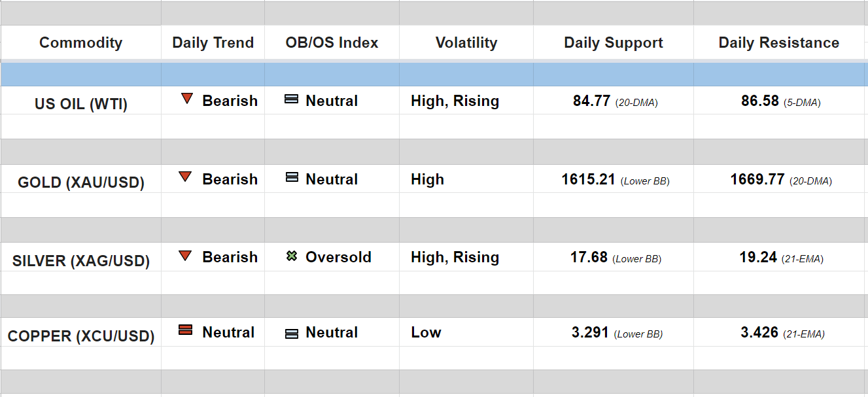868x397 pixels.
Task: Click the bearish red triangle for Silver
Action: coord(186,256)
